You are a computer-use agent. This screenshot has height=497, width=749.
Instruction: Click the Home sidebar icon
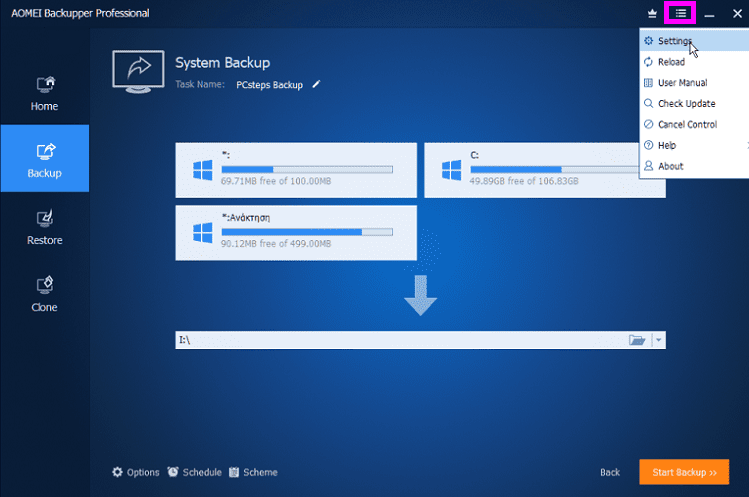[x=45, y=85]
